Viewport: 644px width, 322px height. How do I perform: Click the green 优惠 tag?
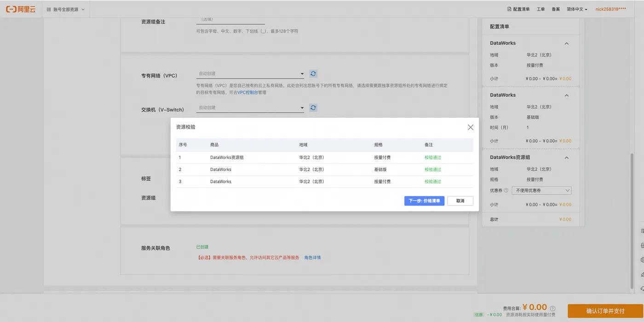click(x=479, y=315)
